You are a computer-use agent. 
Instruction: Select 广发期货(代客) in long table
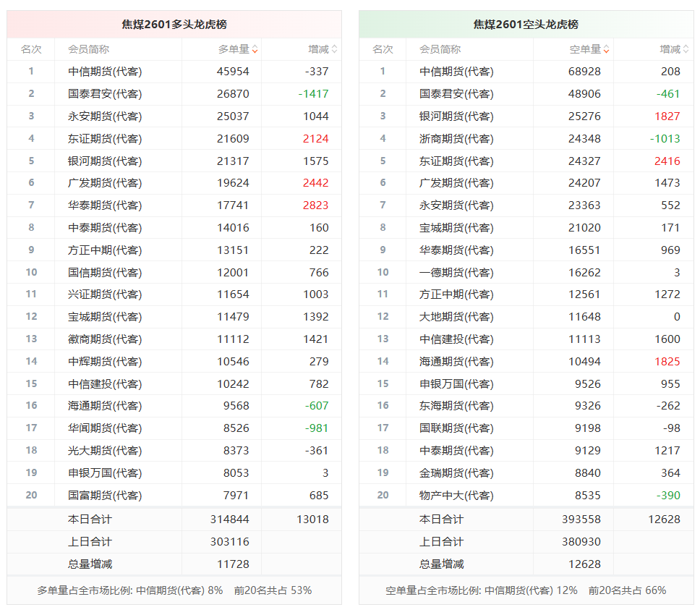[105, 182]
